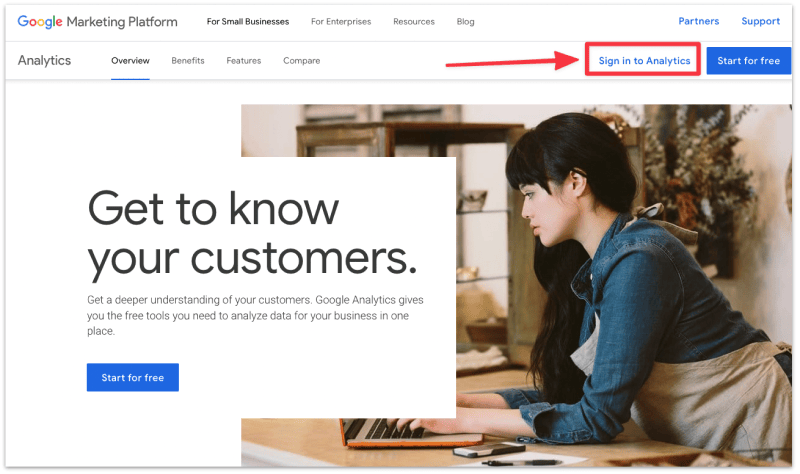Click Start for free in header
This screenshot has height=474, width=800.
coord(748,60)
